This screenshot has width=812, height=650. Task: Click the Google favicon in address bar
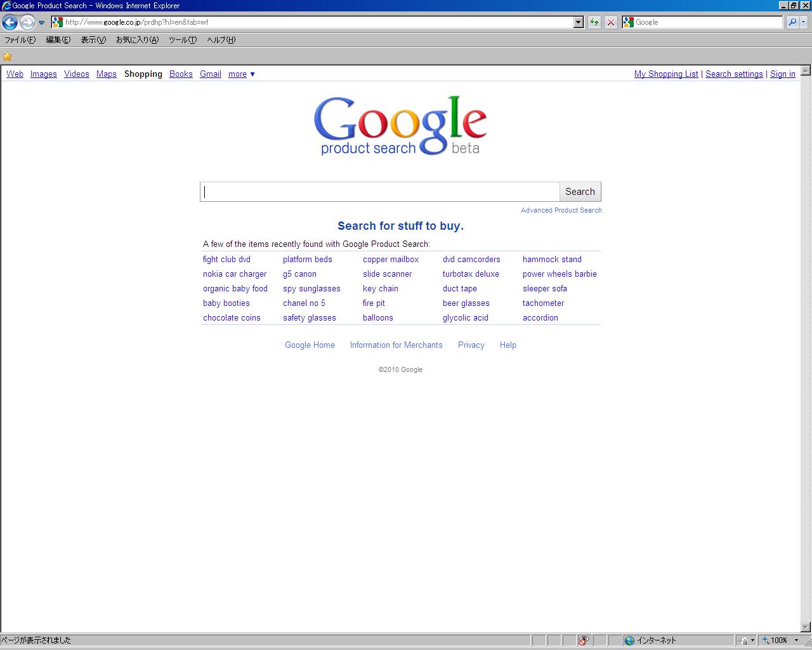point(57,22)
